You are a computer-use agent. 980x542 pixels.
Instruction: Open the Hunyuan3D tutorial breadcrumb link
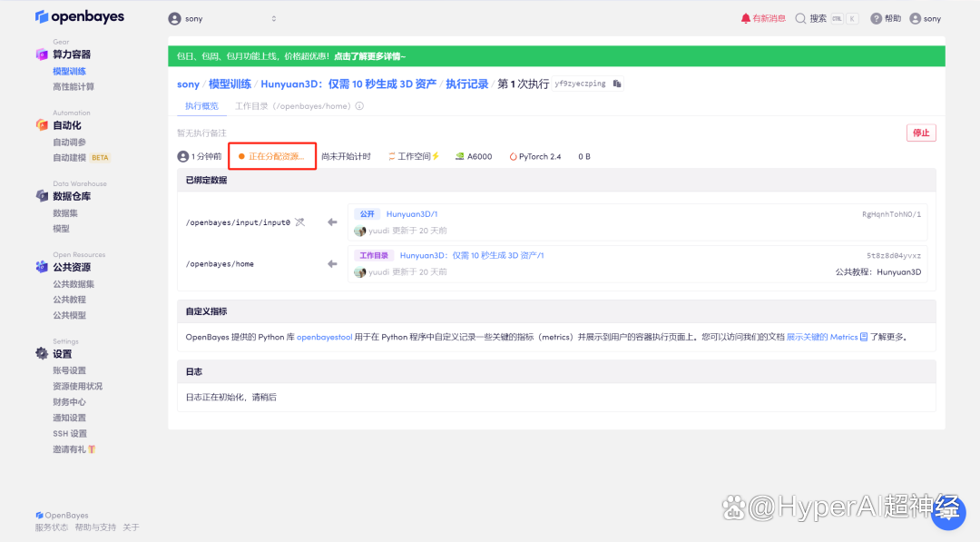348,84
